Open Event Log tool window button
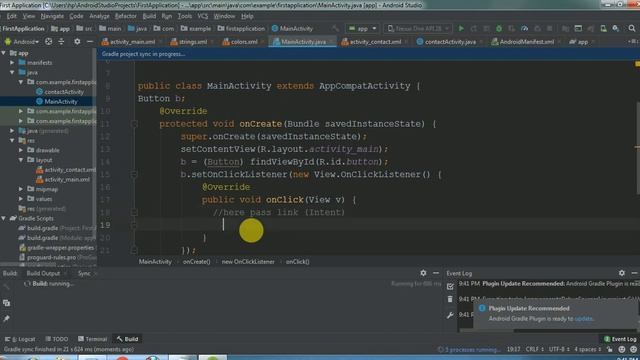 620,339
